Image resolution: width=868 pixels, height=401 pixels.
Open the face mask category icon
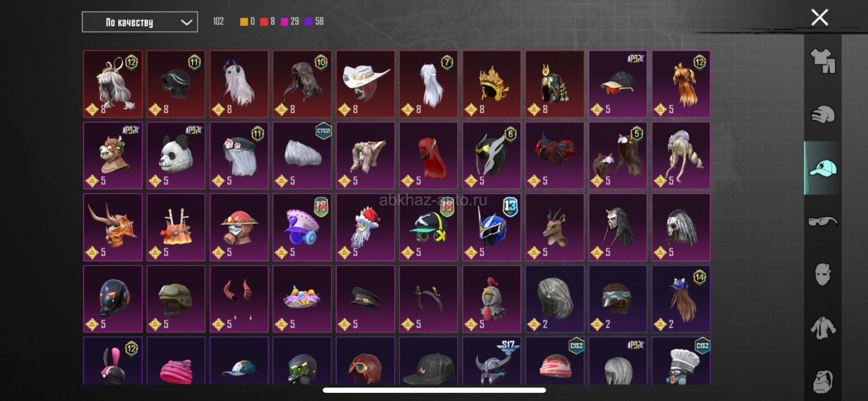[x=823, y=274]
